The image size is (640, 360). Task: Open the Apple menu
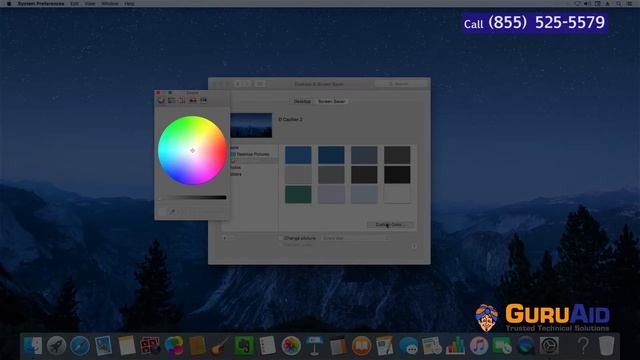coord(9,3)
